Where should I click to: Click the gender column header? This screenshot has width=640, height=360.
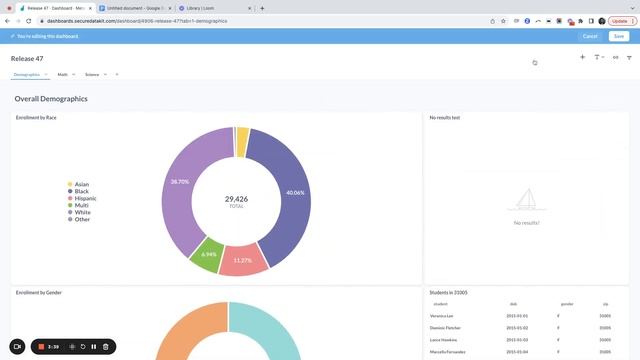pyautogui.click(x=567, y=304)
